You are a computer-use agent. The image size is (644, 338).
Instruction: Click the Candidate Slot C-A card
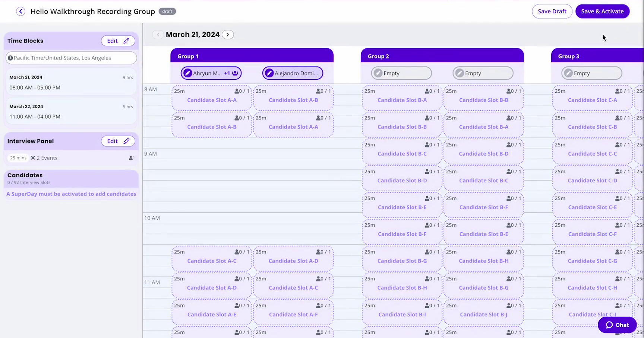coord(592,98)
